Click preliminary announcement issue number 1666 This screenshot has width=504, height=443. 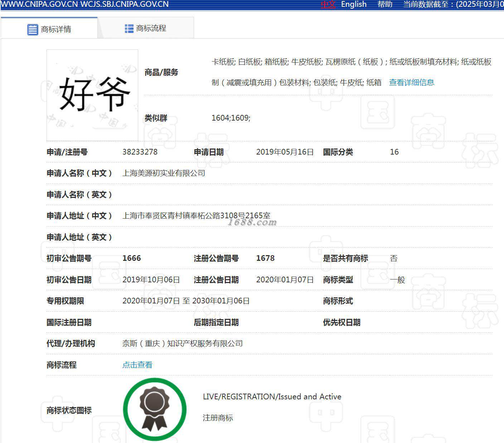pyautogui.click(x=132, y=258)
